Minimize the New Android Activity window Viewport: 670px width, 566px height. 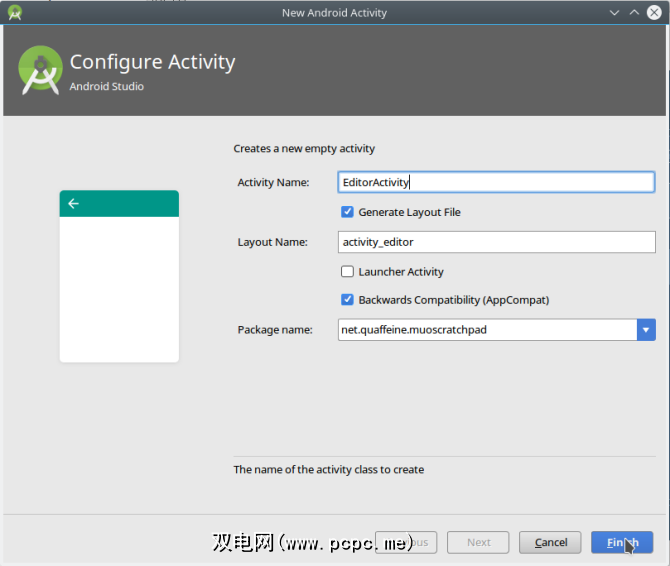click(614, 13)
